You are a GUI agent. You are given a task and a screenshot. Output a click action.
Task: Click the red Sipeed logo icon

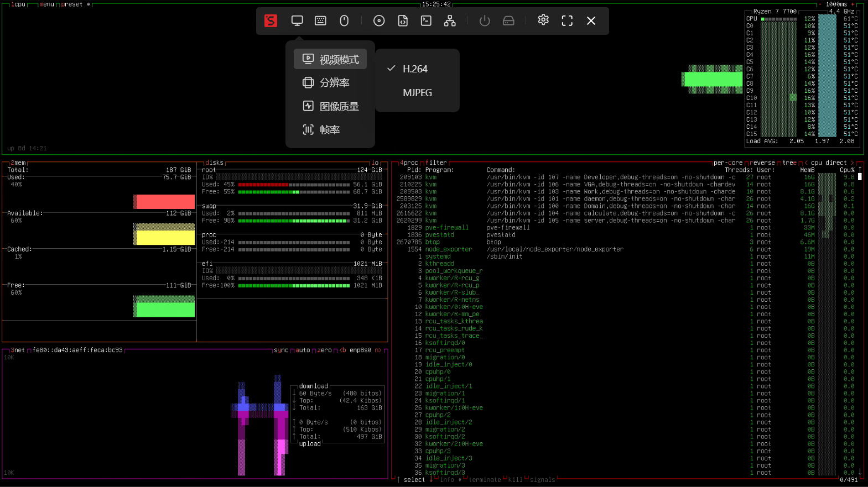click(x=271, y=21)
